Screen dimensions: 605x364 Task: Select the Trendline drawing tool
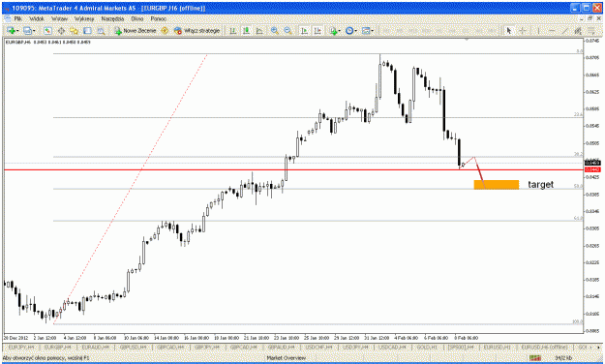(565, 30)
